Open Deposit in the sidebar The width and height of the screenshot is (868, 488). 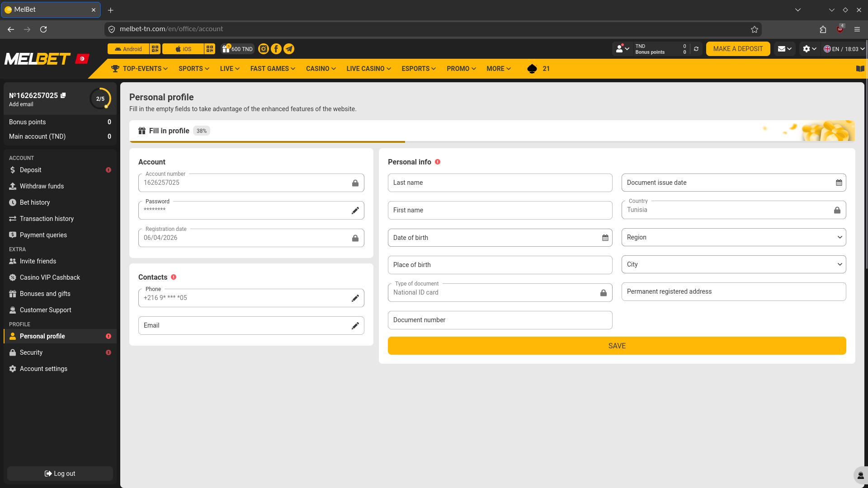[60, 170]
